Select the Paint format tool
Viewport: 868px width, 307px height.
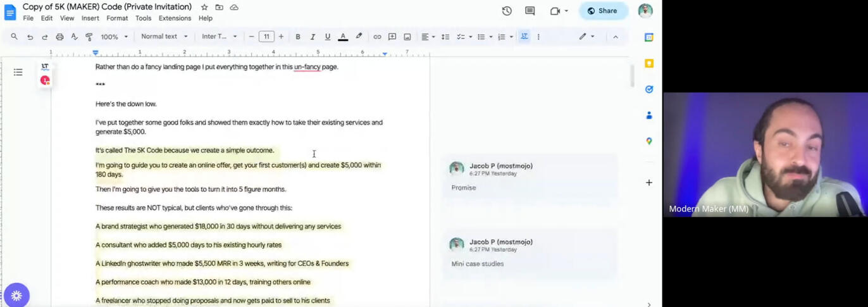[x=89, y=37]
